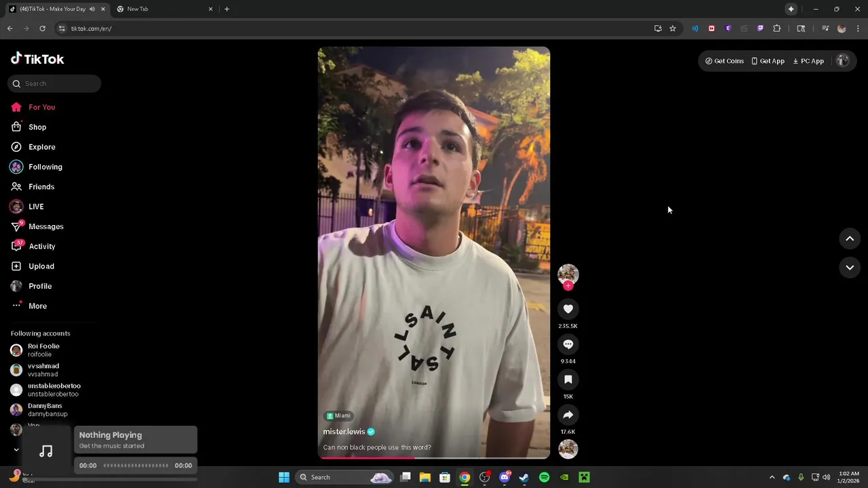868x488 pixels.
Task: Open Discord from the taskbar
Action: [505, 477]
